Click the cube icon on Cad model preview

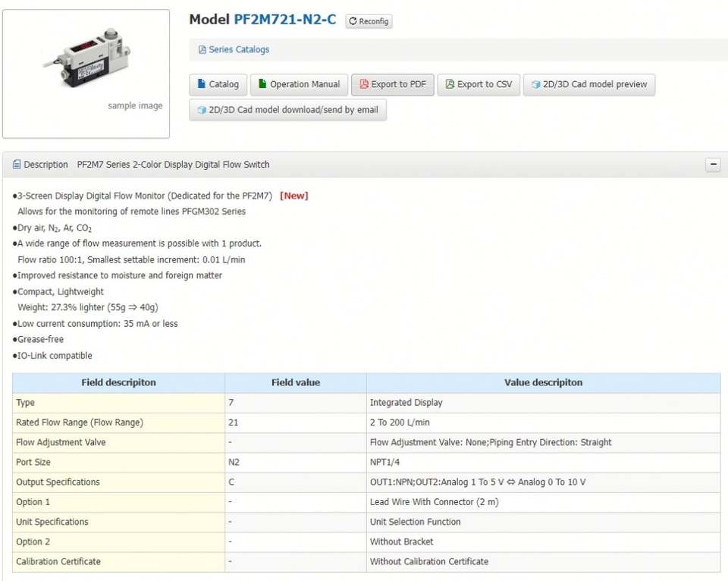(536, 84)
